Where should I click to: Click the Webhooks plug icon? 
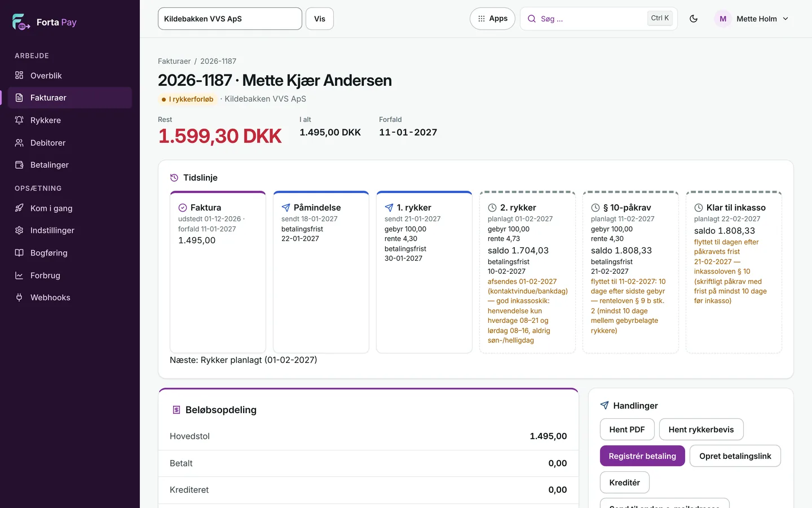[19, 297]
